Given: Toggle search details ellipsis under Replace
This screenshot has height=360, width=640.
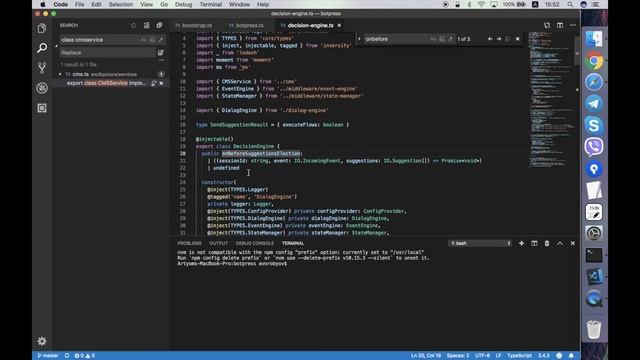Looking at the screenshot, I should tap(161, 60).
